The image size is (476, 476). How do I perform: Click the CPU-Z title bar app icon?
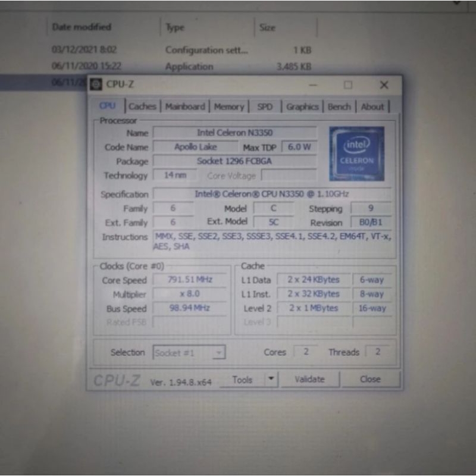coord(96,84)
